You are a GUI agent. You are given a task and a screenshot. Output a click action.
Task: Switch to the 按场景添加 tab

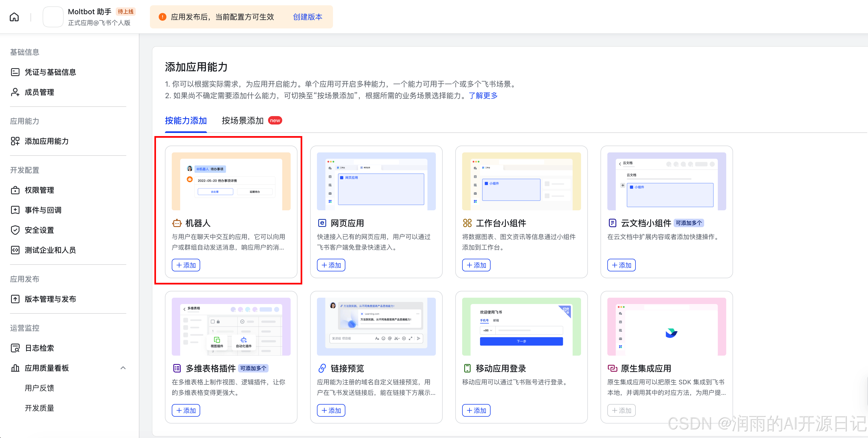242,120
